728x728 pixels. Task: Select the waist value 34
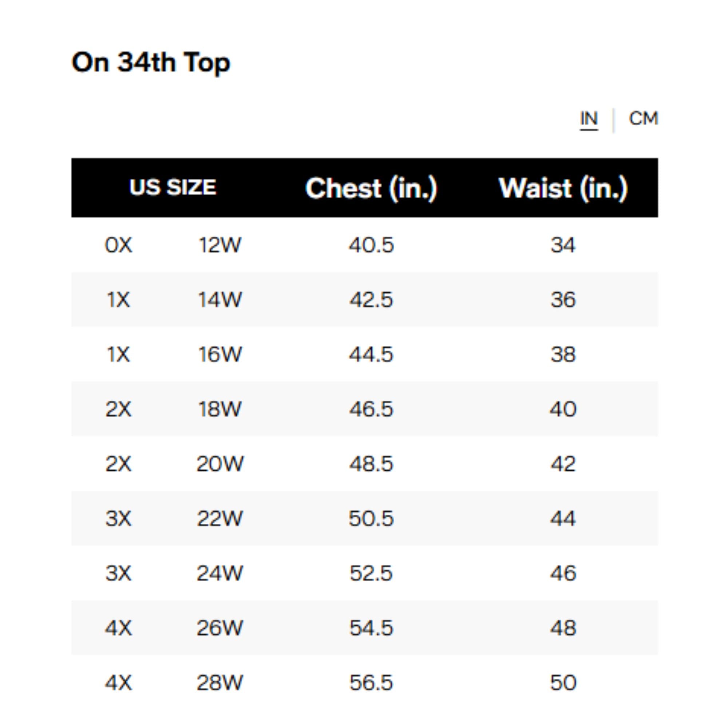pos(563,245)
